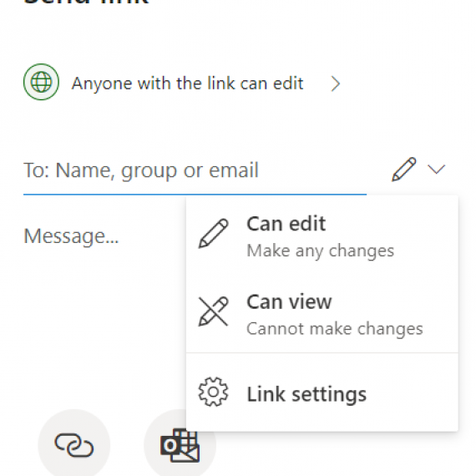Click the Outlook round button
The image size is (476, 476).
coord(180,445)
